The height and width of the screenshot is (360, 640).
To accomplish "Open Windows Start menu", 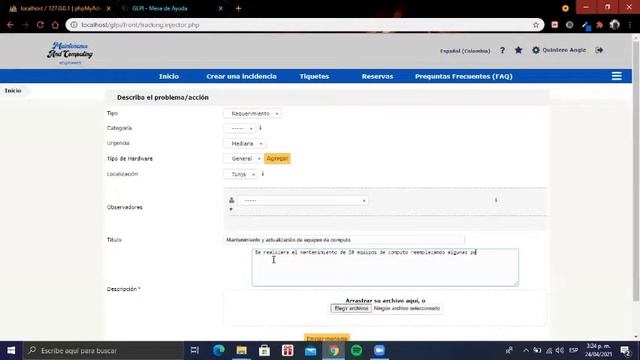I will pyautogui.click(x=11, y=351).
